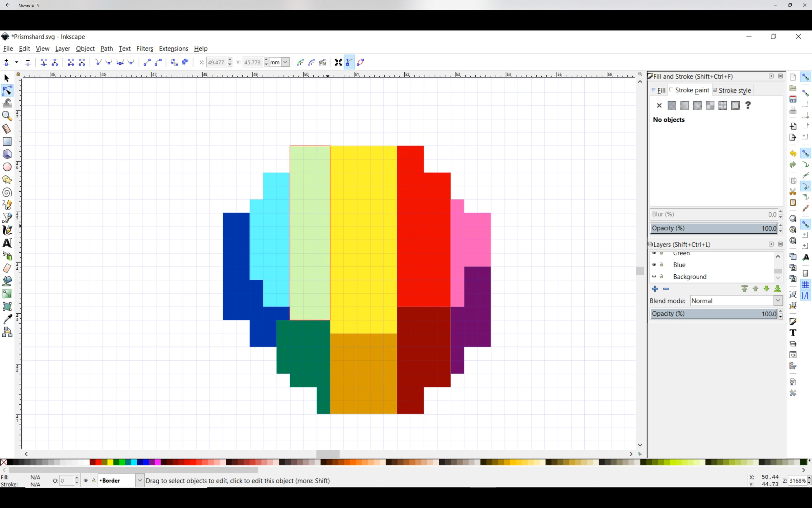This screenshot has height=508, width=812.
Task: Add a new layer with the plus button
Action: tap(655, 289)
